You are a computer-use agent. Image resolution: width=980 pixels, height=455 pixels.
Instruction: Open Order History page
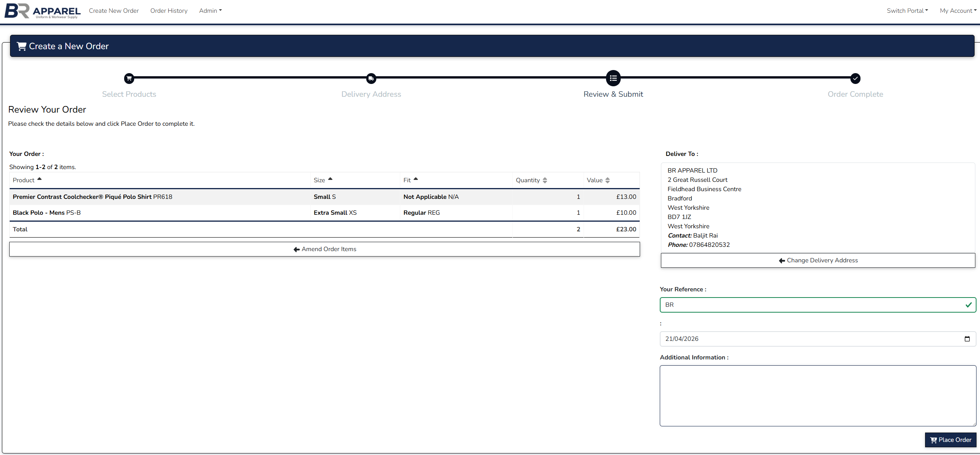click(x=169, y=11)
